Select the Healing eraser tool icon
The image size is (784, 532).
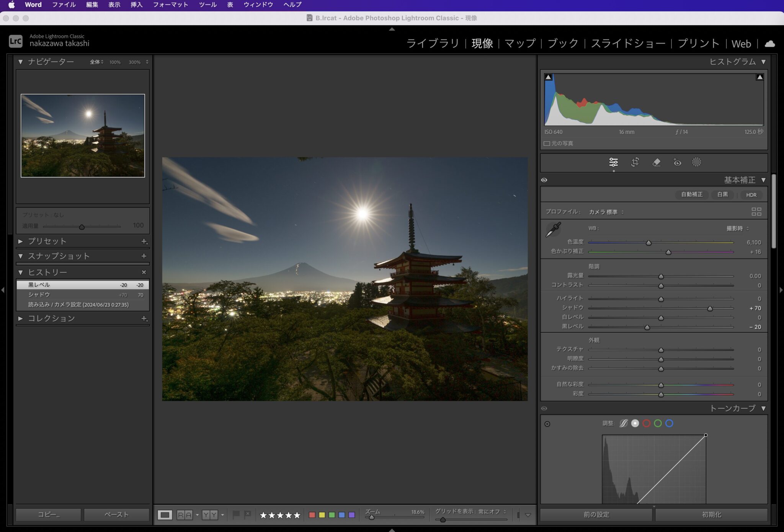point(656,162)
